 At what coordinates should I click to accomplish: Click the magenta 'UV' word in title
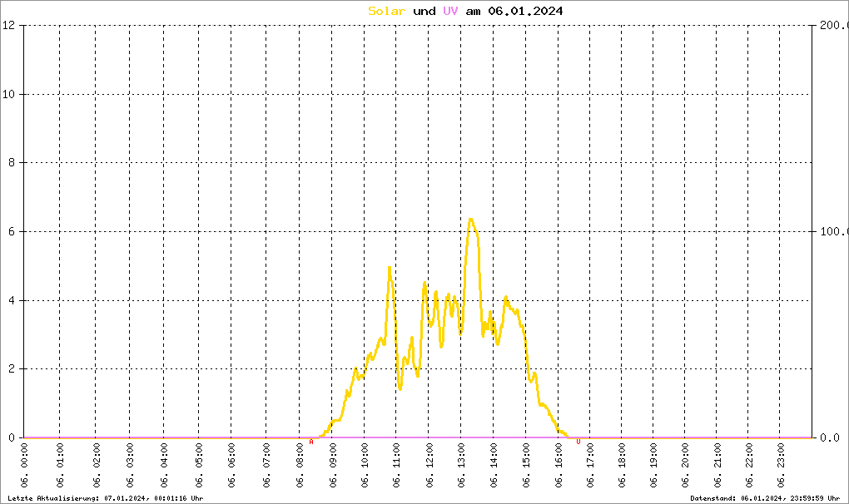coord(450,11)
